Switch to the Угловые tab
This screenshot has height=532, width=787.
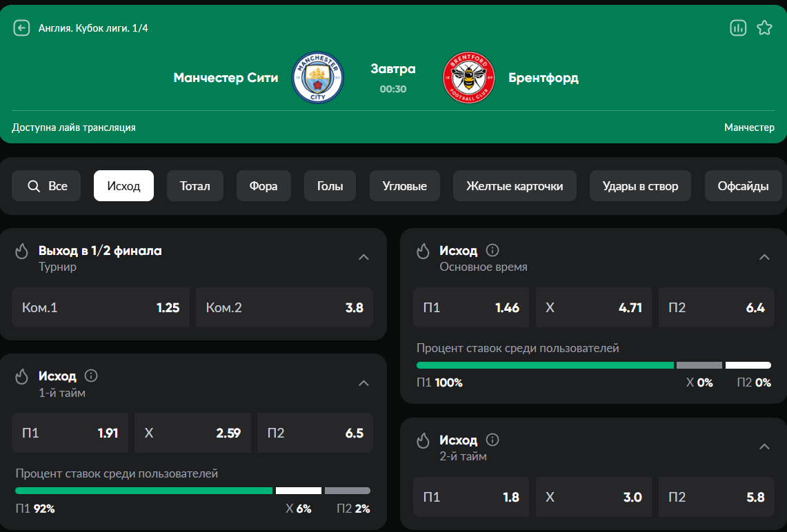[x=404, y=186]
